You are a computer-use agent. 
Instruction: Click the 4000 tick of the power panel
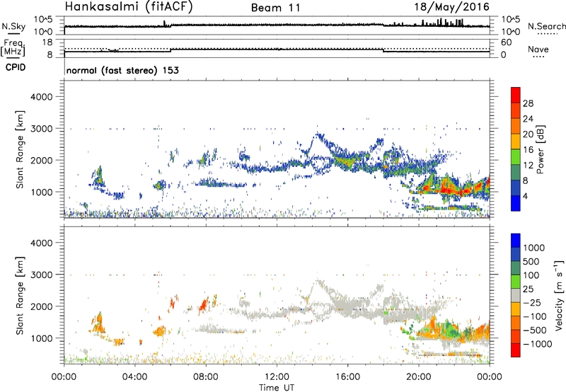click(42, 97)
